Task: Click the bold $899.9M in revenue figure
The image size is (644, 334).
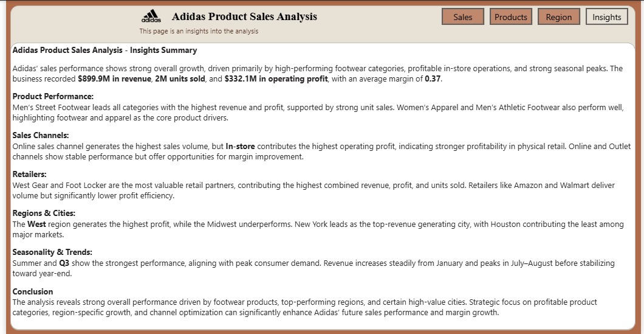Action: (114, 79)
